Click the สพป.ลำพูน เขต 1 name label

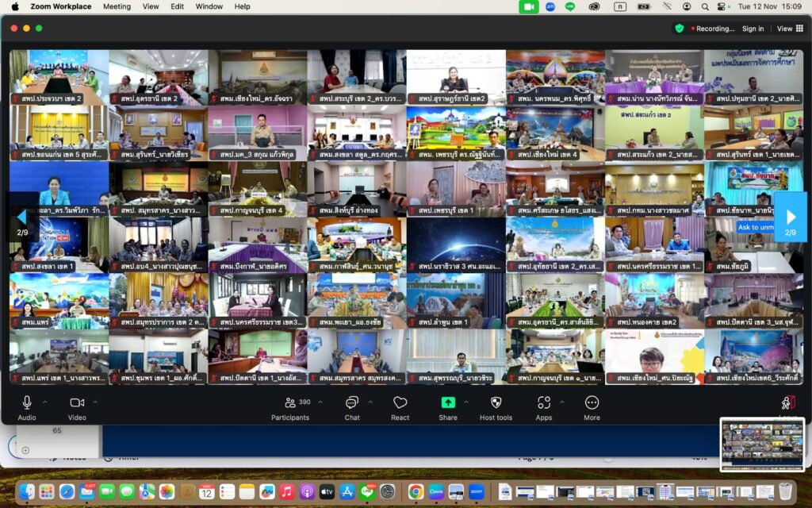438,323
